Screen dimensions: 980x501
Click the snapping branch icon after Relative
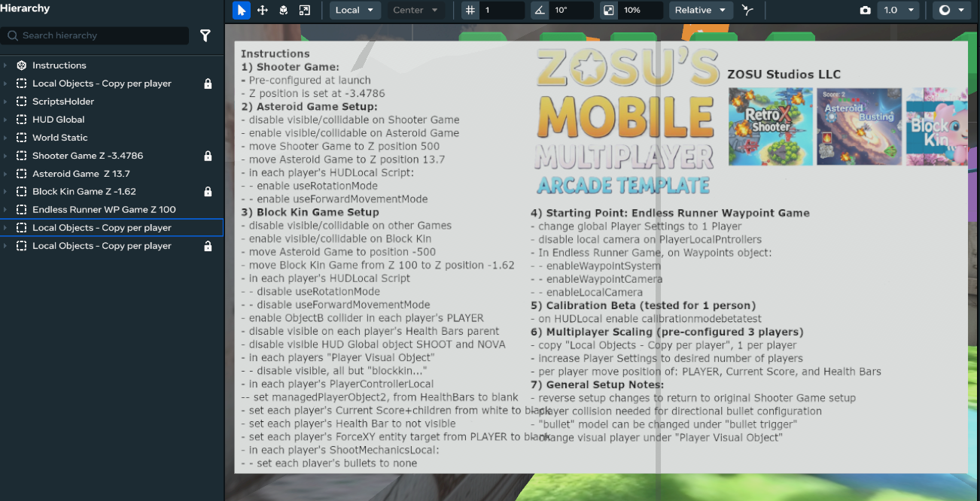click(747, 11)
